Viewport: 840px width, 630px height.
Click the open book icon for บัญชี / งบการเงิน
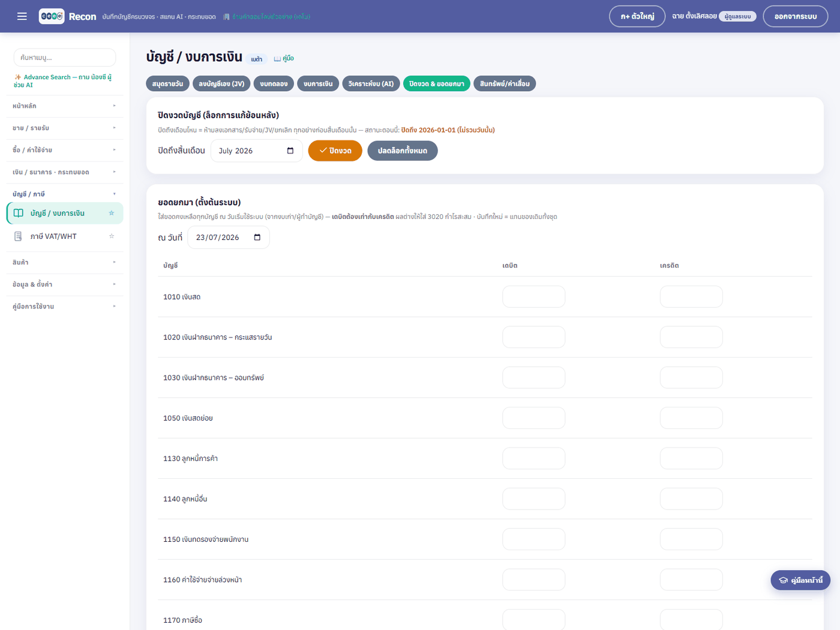tap(19, 213)
